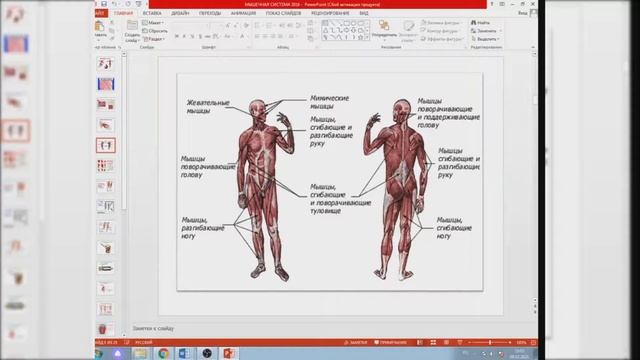640x360 pixels.
Task: Click the Undo arrow in quick access toolbar
Action: [115, 4]
